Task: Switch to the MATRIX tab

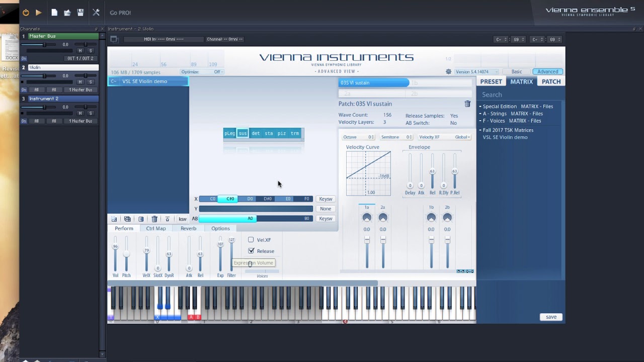Action: [521, 81]
